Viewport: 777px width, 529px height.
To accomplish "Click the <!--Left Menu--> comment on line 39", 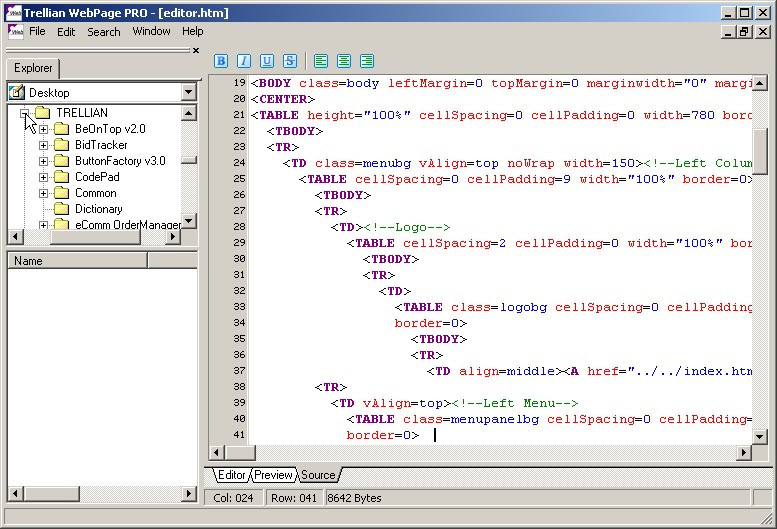I will (514, 403).
